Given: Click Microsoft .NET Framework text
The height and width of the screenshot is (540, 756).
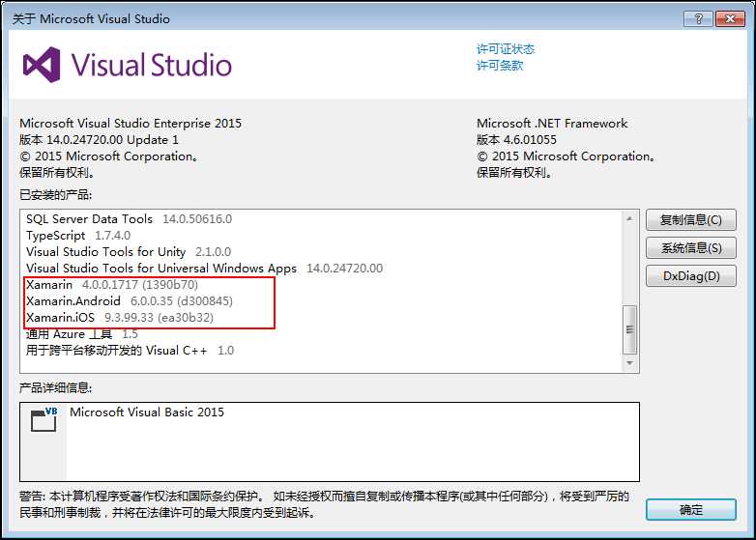Looking at the screenshot, I should tap(552, 124).
